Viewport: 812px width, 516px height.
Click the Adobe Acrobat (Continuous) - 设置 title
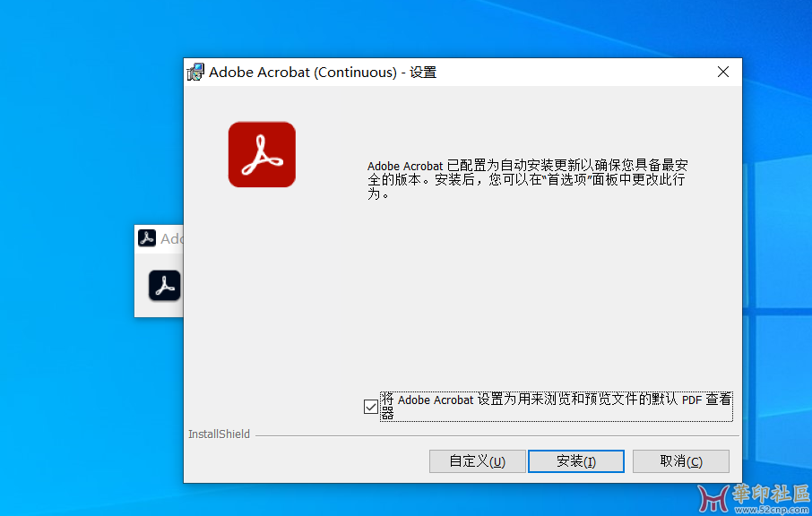[x=323, y=72]
